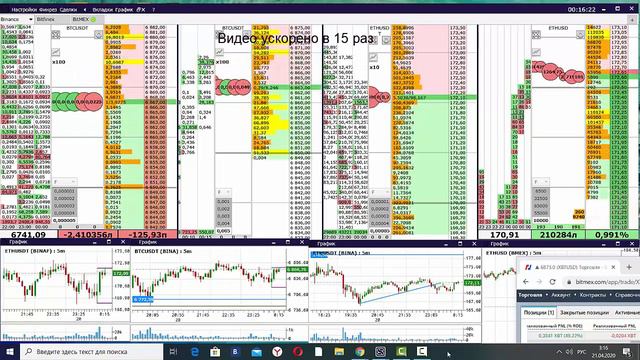
Task: Open dropdown icon in ETHUSD panel header
Action: tap(580, 35)
